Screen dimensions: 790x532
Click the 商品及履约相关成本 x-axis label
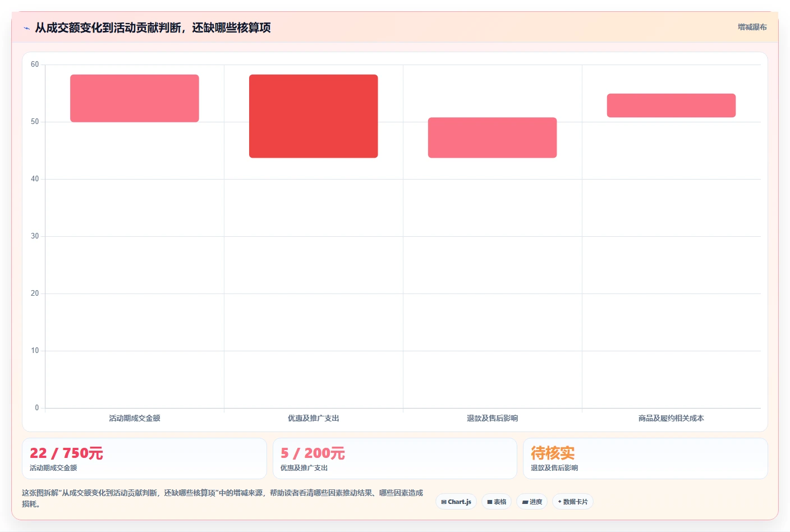click(671, 418)
